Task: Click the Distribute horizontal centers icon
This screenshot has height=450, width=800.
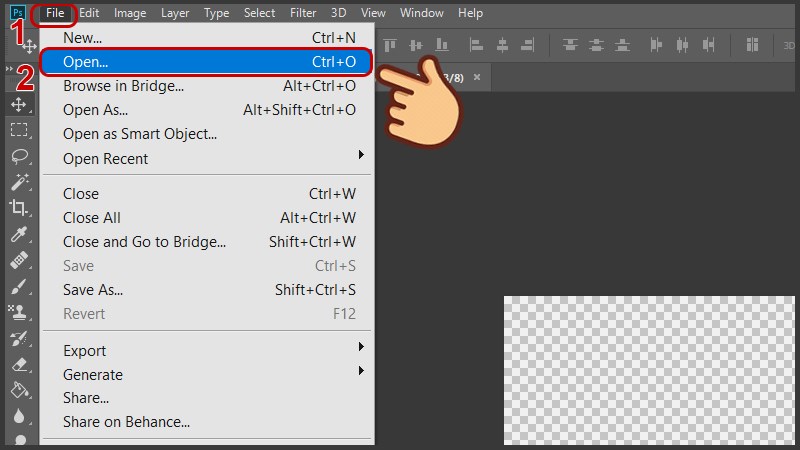Action: [x=682, y=45]
